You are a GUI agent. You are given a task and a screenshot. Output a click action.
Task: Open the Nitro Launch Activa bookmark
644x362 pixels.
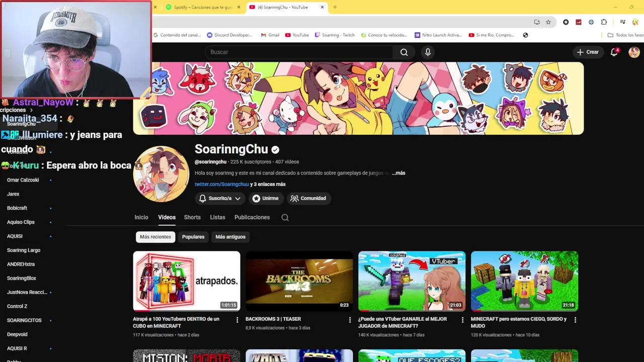click(438, 35)
